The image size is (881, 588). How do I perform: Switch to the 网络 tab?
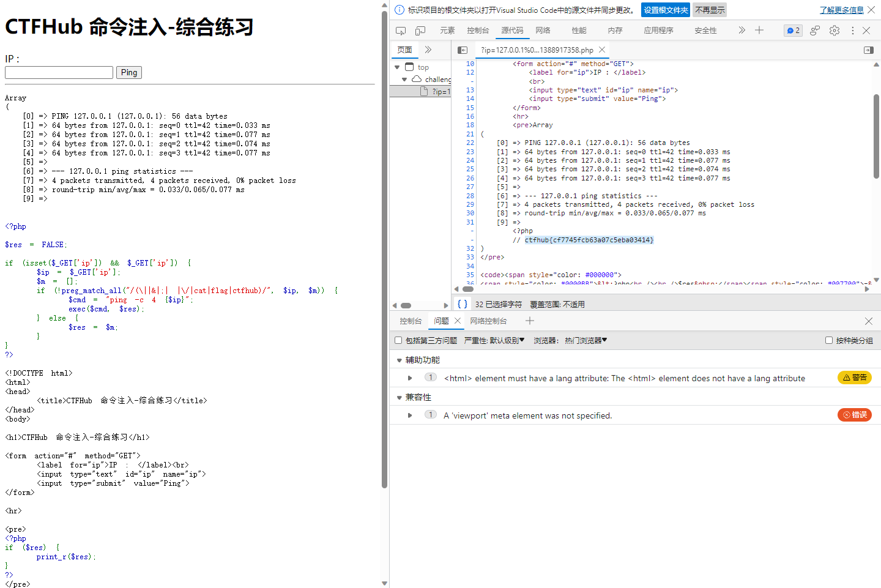[x=543, y=30]
